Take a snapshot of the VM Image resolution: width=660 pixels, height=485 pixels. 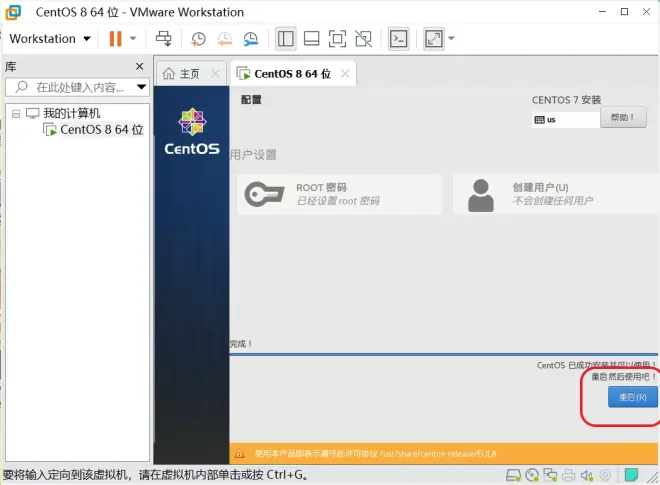tap(198, 39)
